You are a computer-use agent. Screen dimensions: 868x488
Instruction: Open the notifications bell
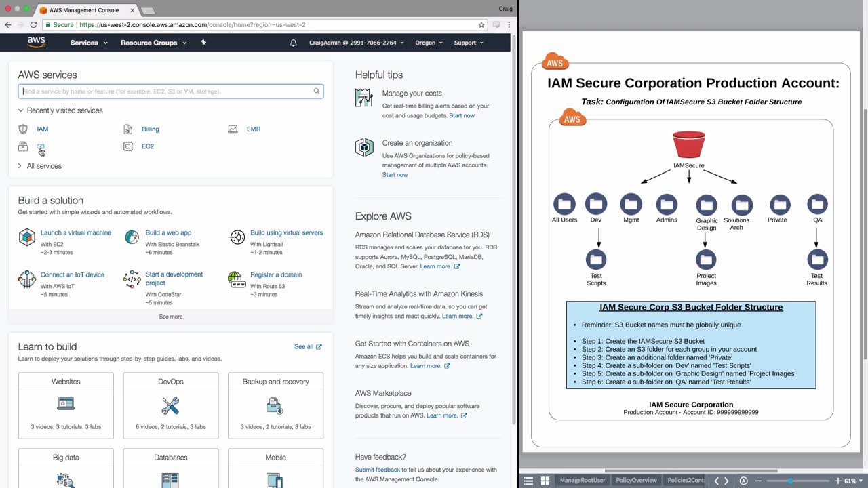click(294, 43)
